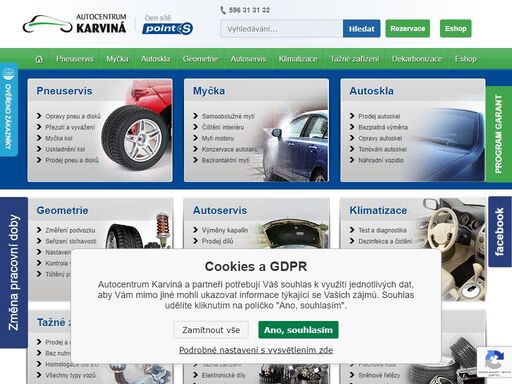The image size is (512, 384).
Task: Open the Ověřeno zákazníky side badge
Action: point(9,110)
